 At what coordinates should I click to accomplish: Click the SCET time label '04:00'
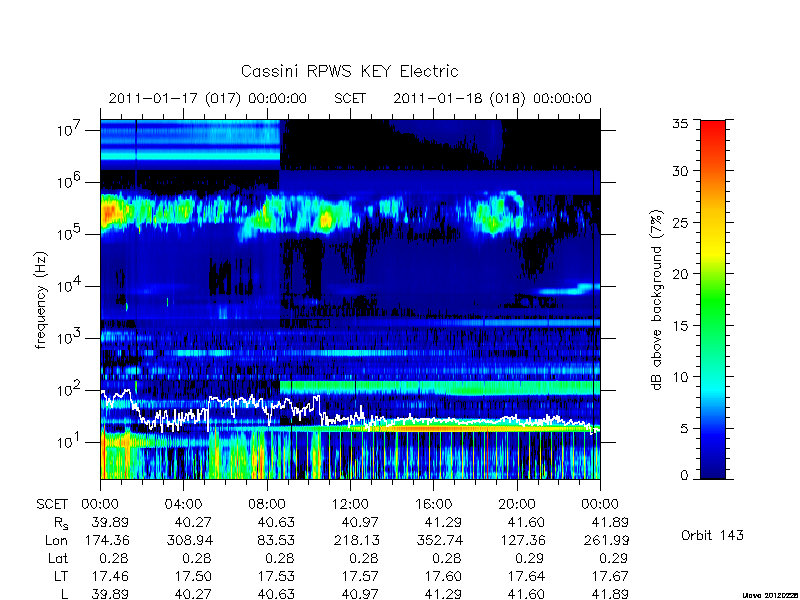tap(183, 505)
